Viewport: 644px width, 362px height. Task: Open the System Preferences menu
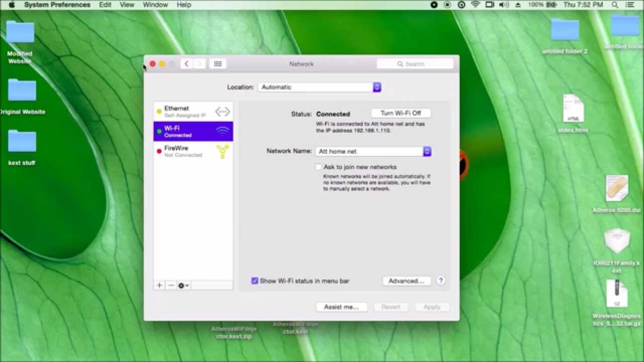click(x=57, y=5)
